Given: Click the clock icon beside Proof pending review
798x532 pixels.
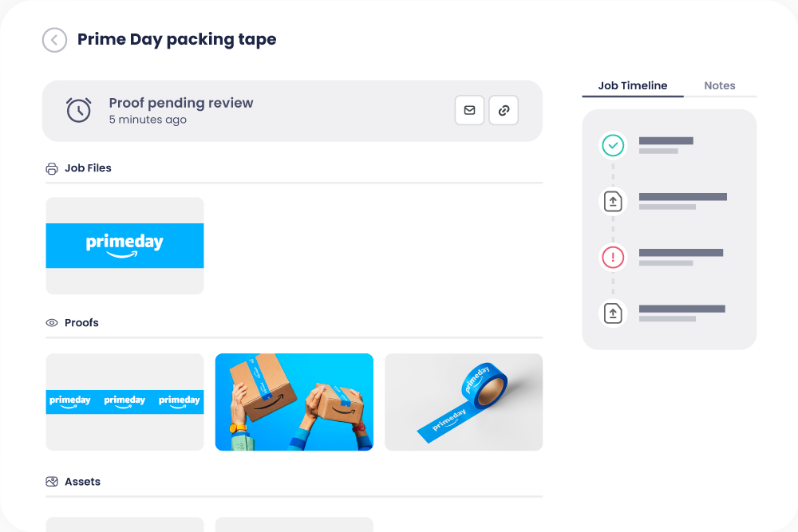Looking at the screenshot, I should coord(78,111).
